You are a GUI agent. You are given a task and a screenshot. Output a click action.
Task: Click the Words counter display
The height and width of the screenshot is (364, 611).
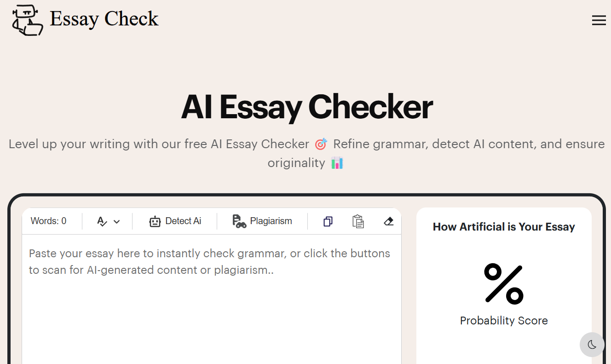(x=48, y=221)
